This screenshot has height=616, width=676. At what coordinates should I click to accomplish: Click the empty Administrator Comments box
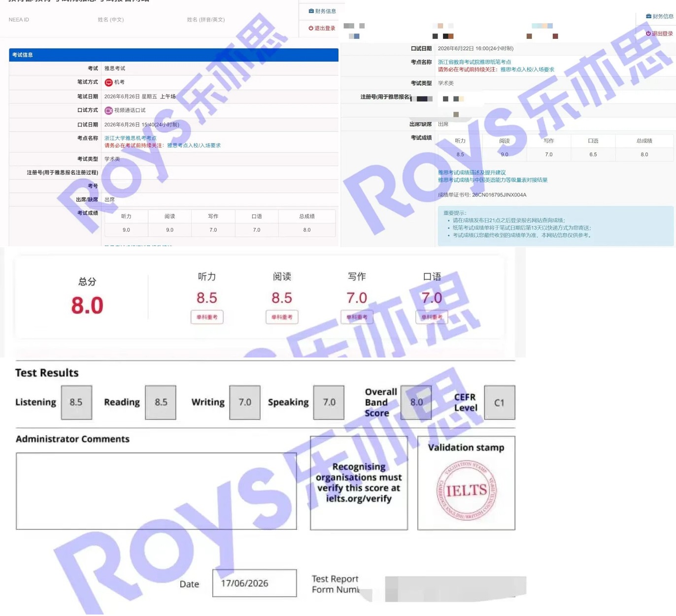point(156,491)
